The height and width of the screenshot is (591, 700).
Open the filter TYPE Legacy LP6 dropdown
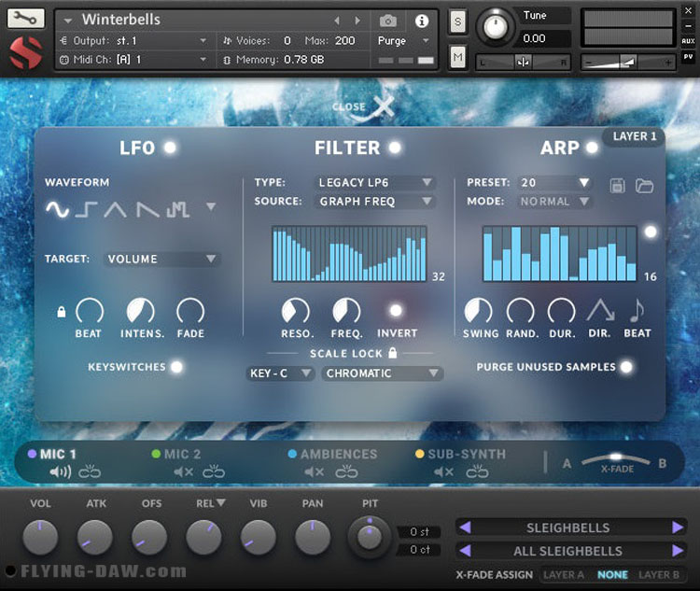[375, 182]
